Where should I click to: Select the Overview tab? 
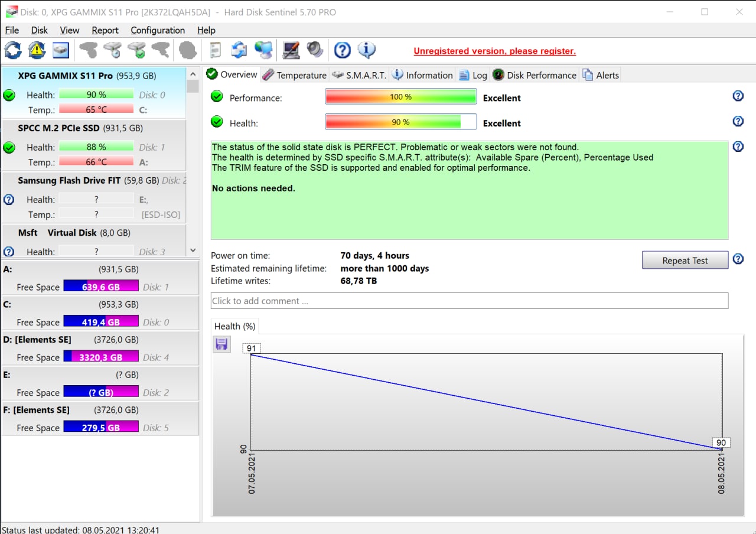point(232,74)
